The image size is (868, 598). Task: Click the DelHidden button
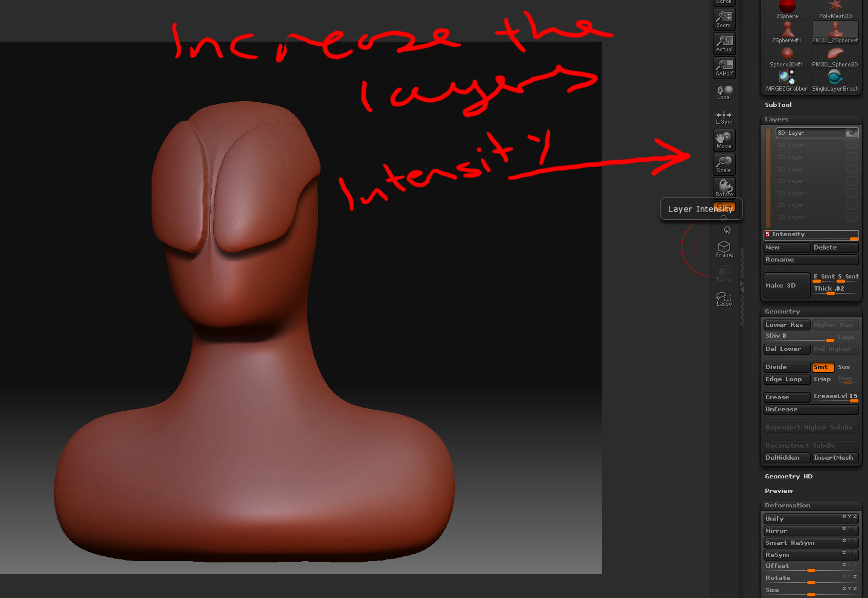[787, 458]
